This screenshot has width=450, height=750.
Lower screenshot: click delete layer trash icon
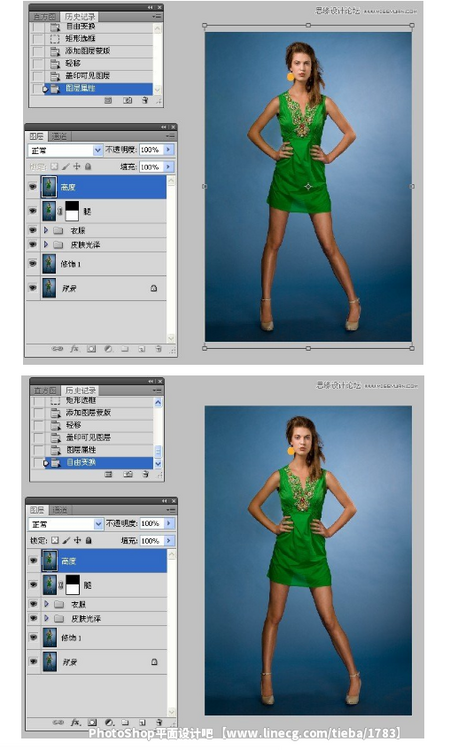coord(159,722)
